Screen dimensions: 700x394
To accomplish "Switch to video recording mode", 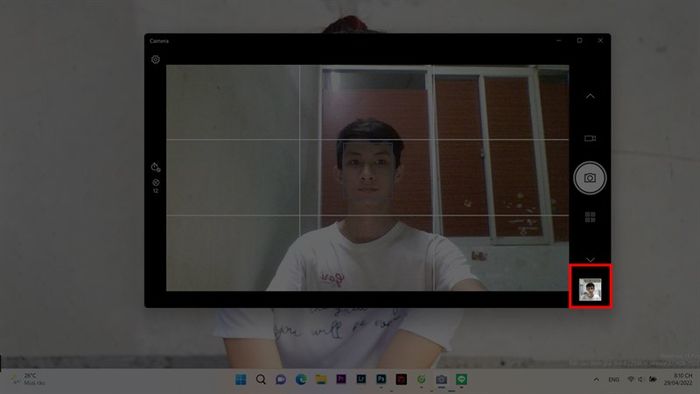I will (x=590, y=138).
